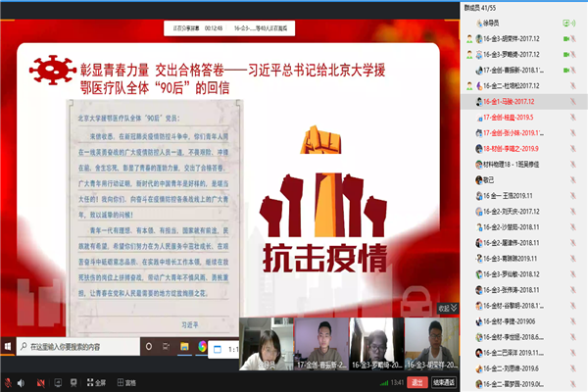588x392 pixels.
Task: Select the 徐导员 video thumbnail
Action: tap(267, 344)
